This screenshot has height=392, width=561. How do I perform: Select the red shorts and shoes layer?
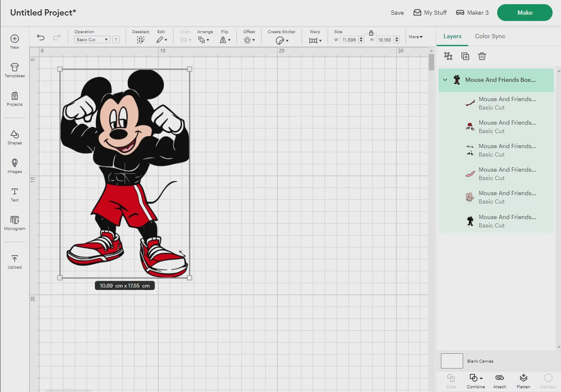tap(496, 127)
